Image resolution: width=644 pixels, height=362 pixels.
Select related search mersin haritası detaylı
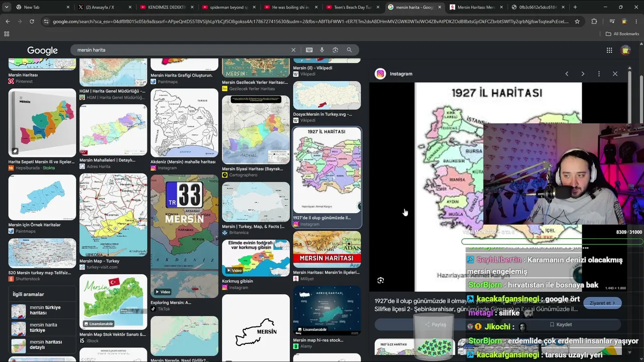point(42,345)
